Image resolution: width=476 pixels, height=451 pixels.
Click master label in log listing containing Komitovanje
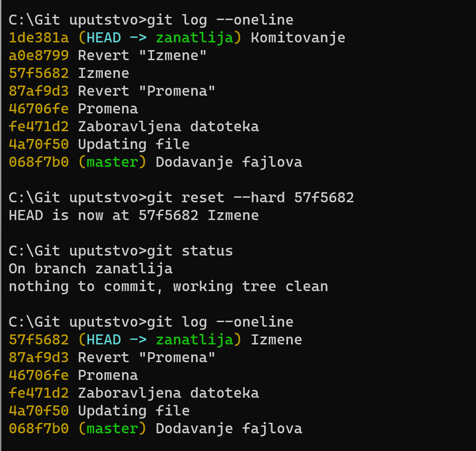(x=112, y=162)
